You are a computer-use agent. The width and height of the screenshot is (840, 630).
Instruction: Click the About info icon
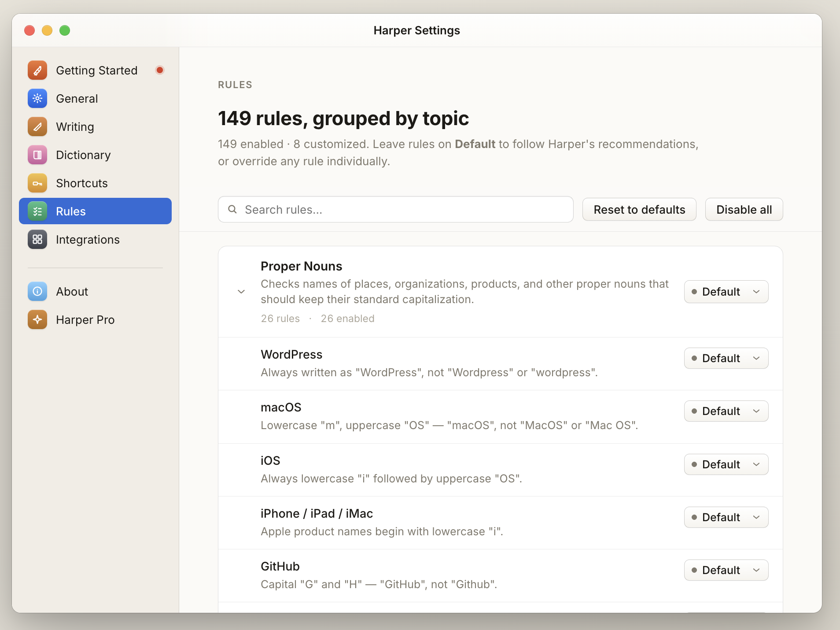(37, 292)
